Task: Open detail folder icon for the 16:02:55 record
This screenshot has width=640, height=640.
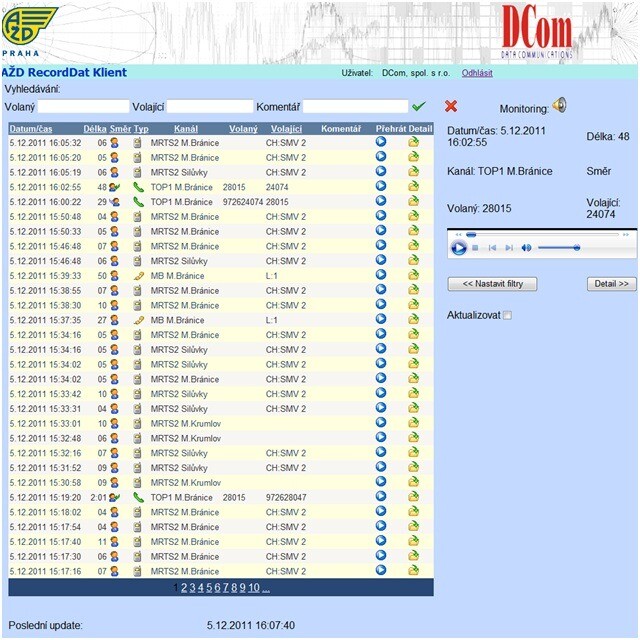Action: (413, 187)
